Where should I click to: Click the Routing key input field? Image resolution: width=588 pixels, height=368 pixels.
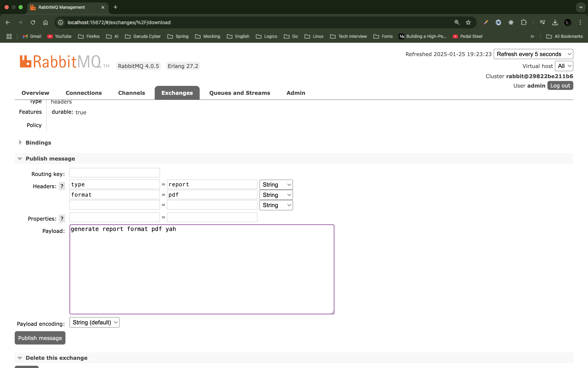click(115, 173)
